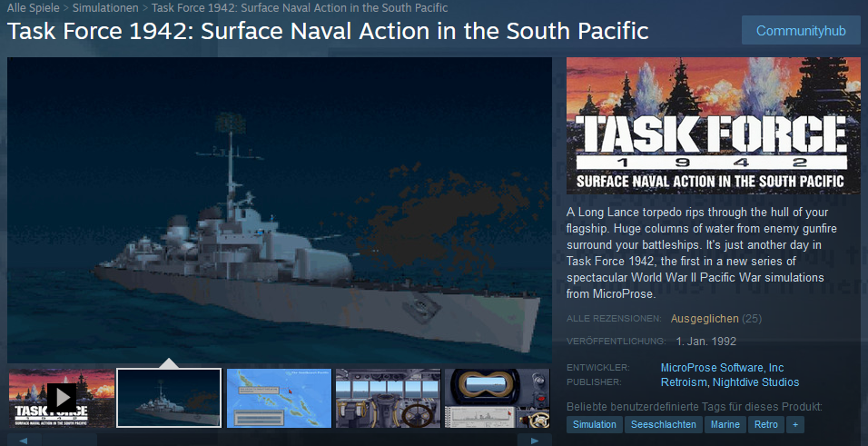Select the Simulation tag
The height and width of the screenshot is (446, 868).
pos(595,424)
